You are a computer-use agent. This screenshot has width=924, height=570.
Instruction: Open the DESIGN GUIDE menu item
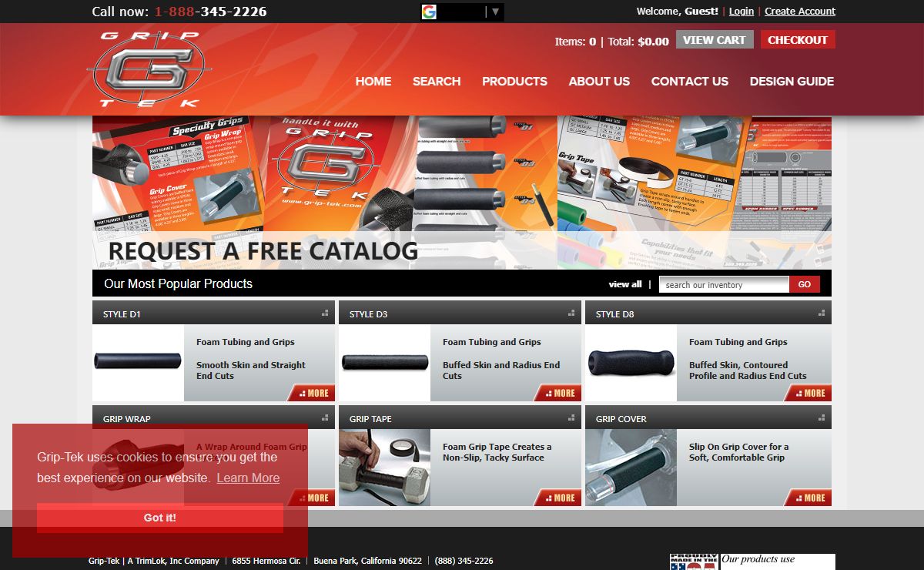click(x=792, y=81)
